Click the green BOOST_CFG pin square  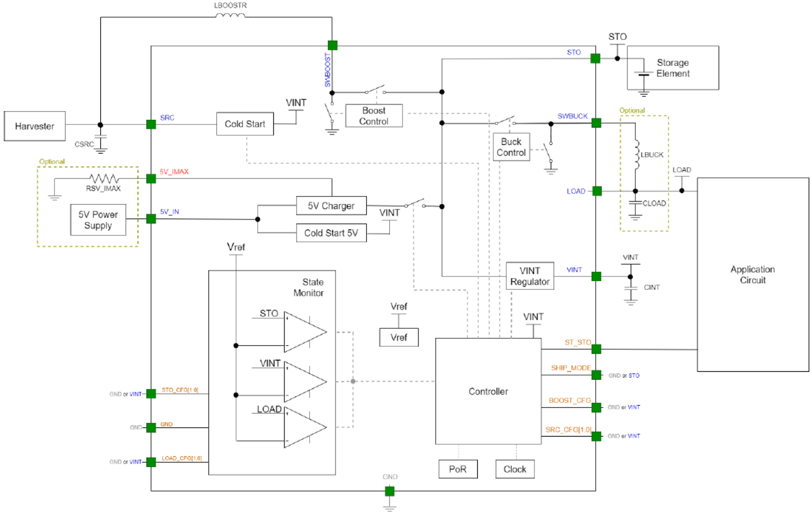[x=596, y=407]
